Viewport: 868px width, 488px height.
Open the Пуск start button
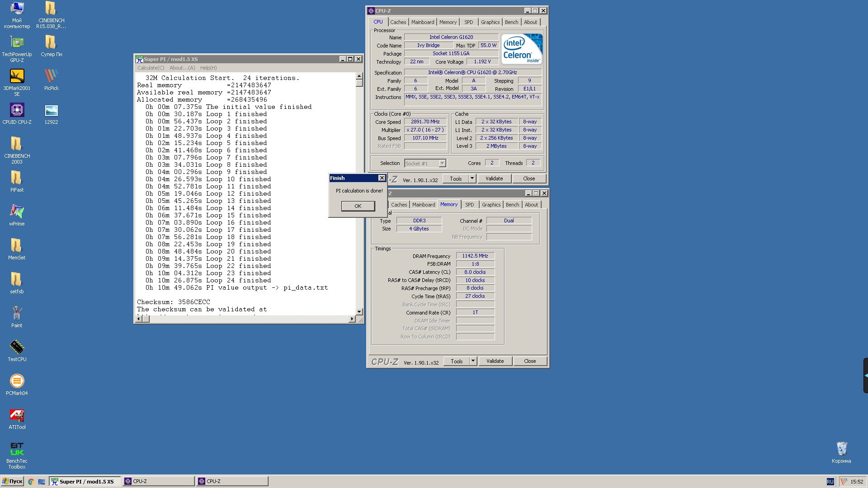click(12, 482)
